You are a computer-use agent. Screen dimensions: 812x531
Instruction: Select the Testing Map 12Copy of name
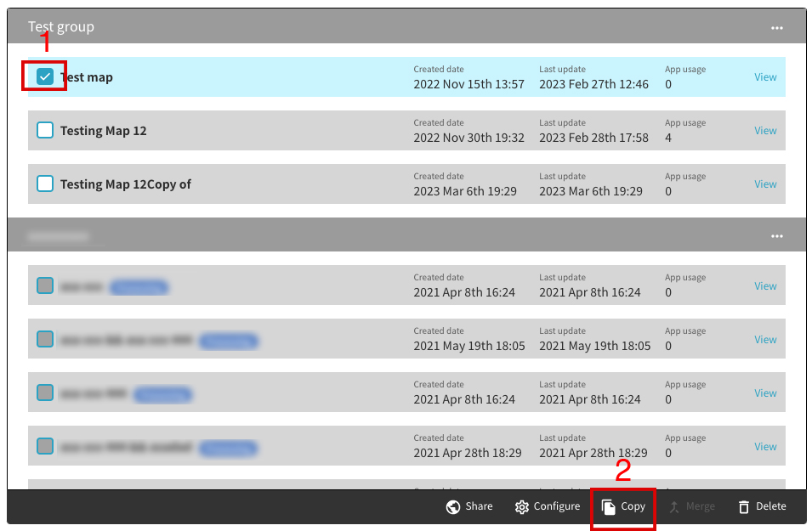pyautogui.click(x=125, y=184)
